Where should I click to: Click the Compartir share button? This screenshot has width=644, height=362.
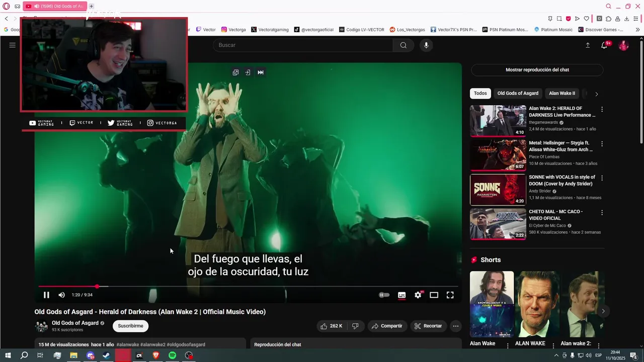387,326
